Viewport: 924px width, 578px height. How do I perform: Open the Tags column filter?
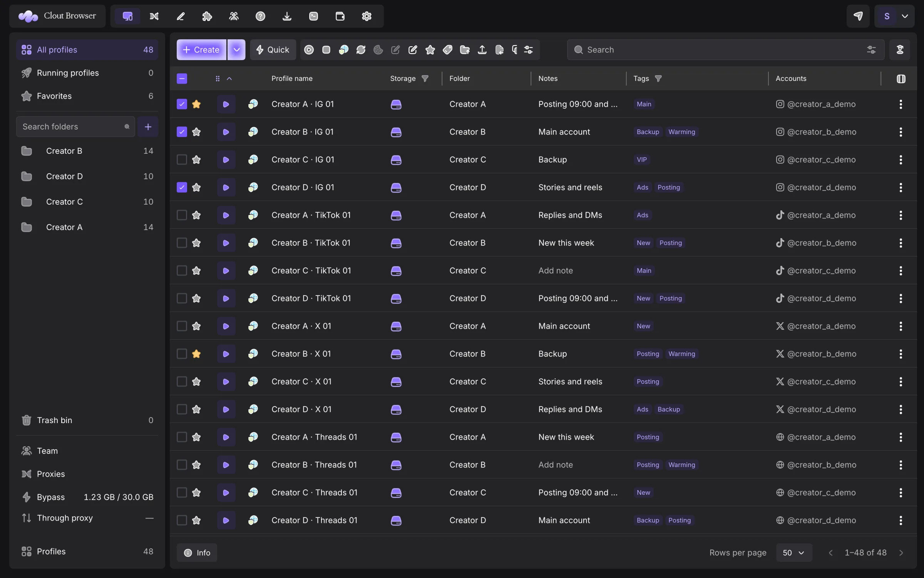tap(658, 79)
